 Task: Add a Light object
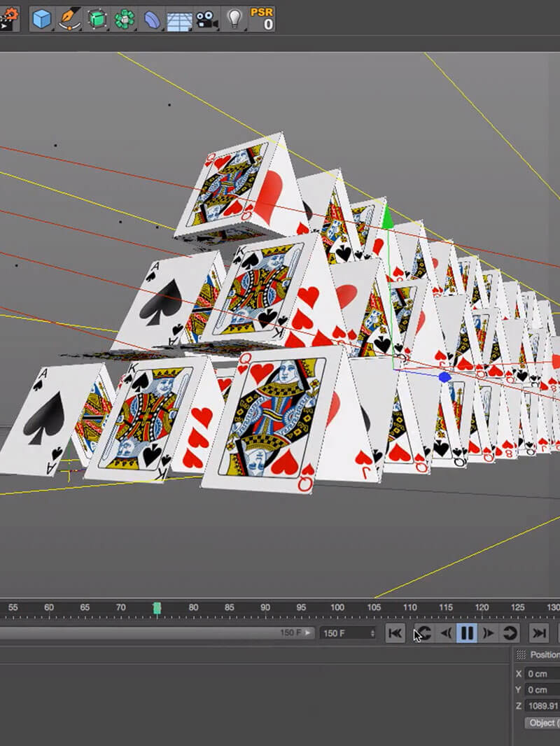click(234, 20)
